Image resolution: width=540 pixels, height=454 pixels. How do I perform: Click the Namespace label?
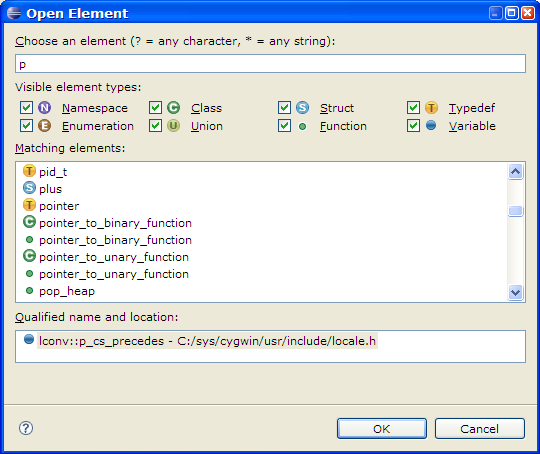click(x=95, y=108)
